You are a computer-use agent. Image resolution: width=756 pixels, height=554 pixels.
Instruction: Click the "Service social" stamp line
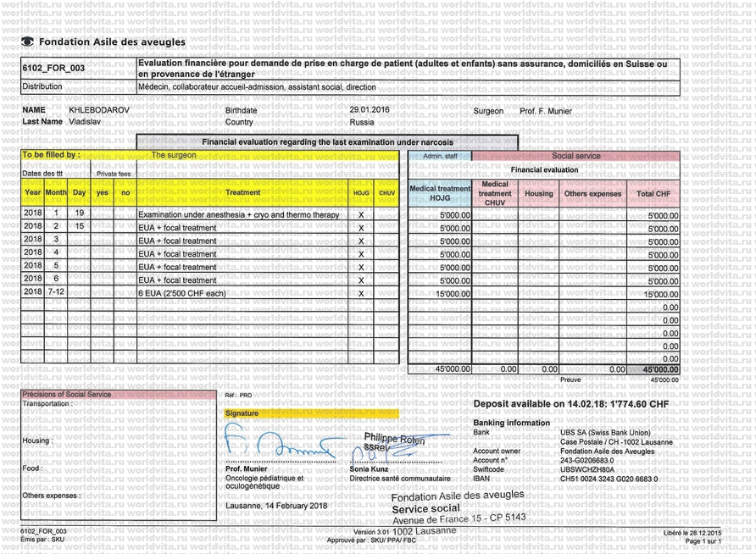click(x=425, y=509)
